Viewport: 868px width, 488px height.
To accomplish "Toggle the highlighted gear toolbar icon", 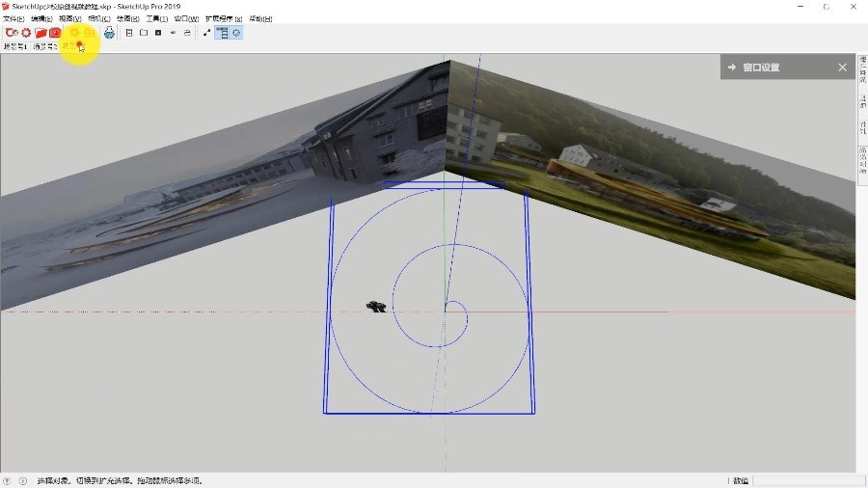I will pyautogui.click(x=236, y=33).
